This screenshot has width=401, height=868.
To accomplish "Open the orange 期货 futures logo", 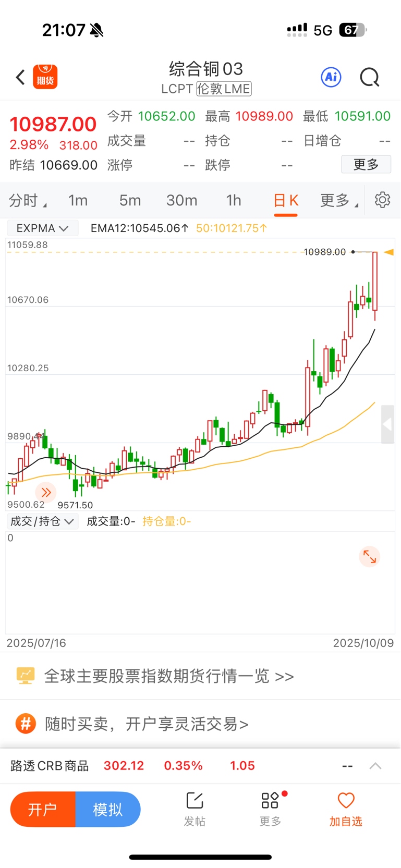I will pos(45,77).
